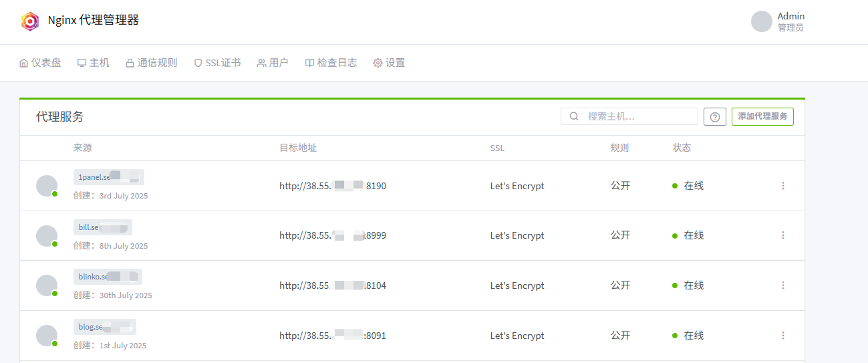Click the Nginx Proxy Manager logo icon
This screenshot has width=868, height=363.
pos(30,21)
